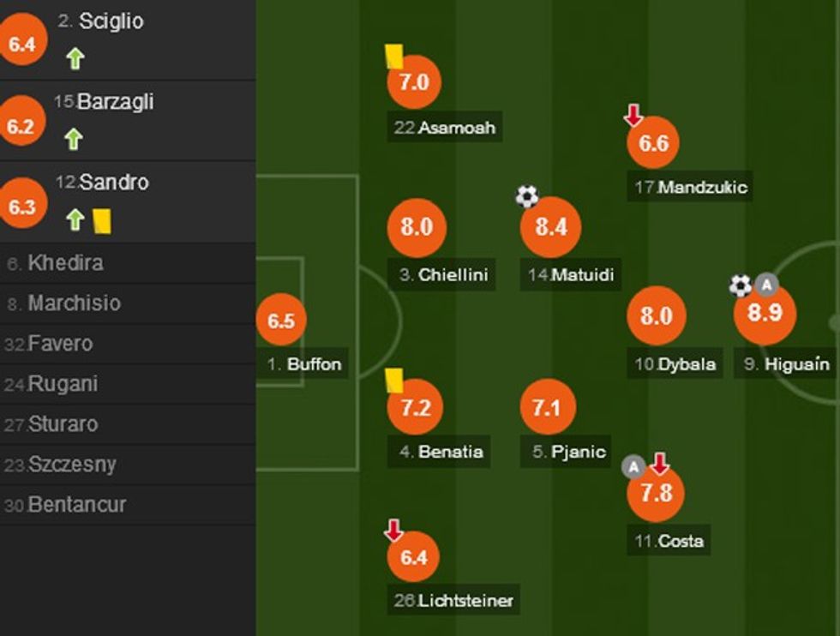The height and width of the screenshot is (636, 840).
Task: Select Dybala's 8.0 rating circle
Action: pos(658,315)
